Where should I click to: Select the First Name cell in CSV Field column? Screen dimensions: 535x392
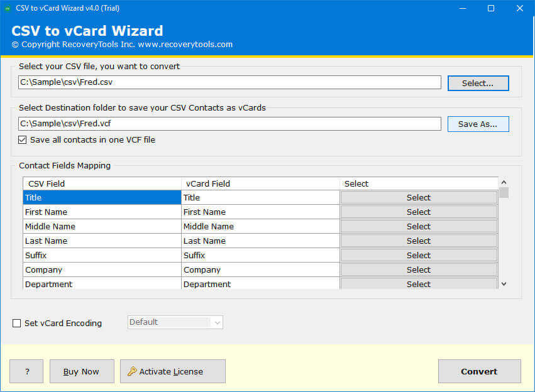point(102,212)
